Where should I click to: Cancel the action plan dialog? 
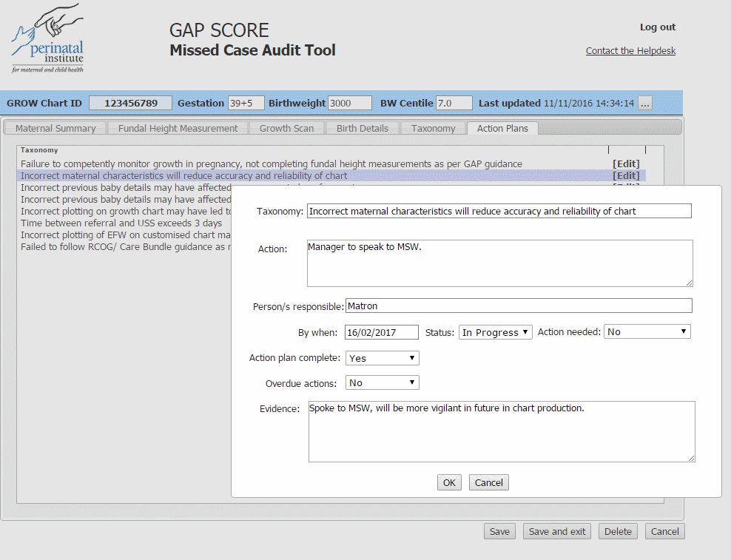[488, 482]
